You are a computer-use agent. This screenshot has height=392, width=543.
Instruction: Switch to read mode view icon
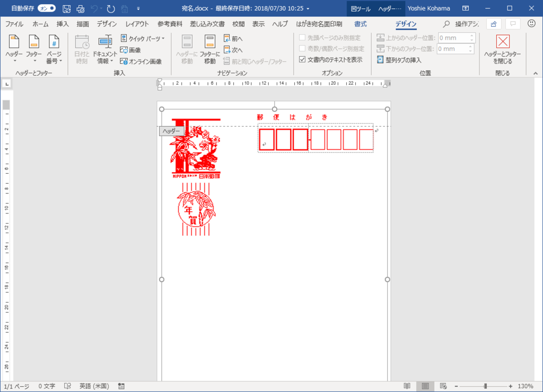tap(407, 386)
